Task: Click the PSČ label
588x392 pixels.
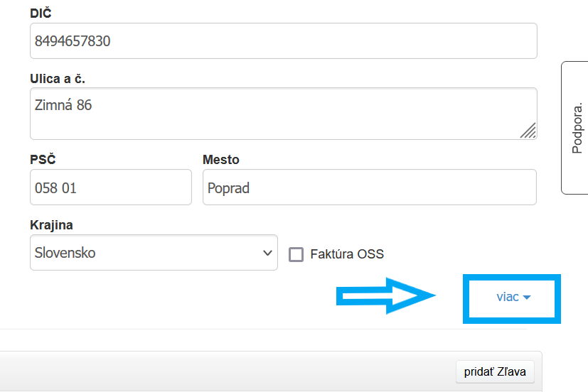Action: (43, 160)
